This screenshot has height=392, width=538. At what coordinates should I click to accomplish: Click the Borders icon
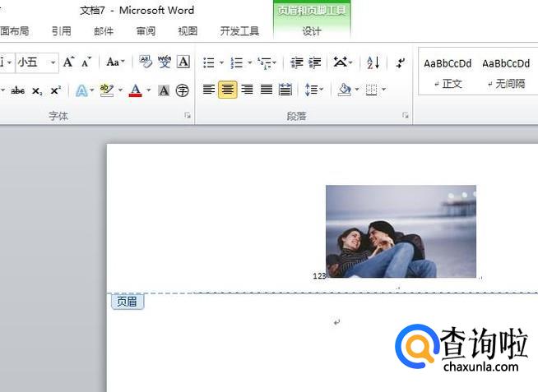[371, 90]
